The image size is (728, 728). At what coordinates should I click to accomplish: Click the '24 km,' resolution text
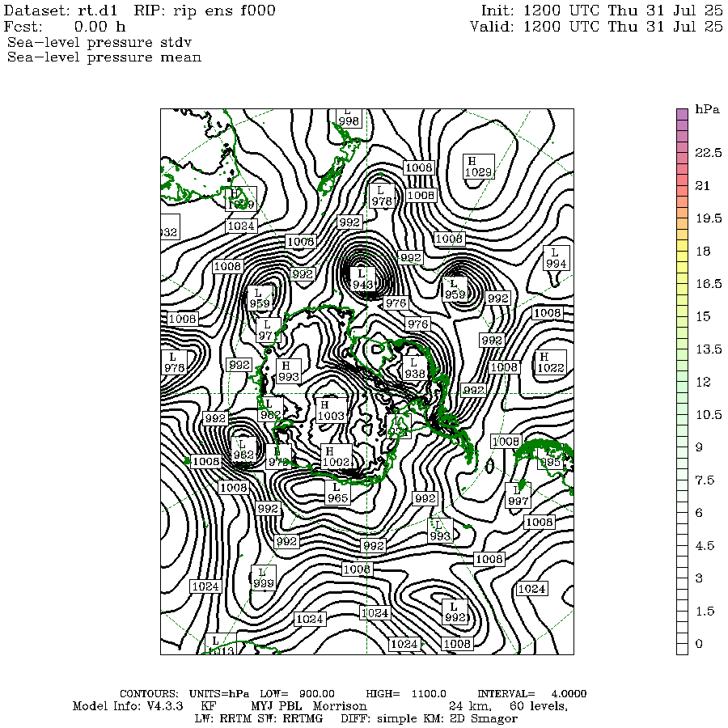[470, 707]
